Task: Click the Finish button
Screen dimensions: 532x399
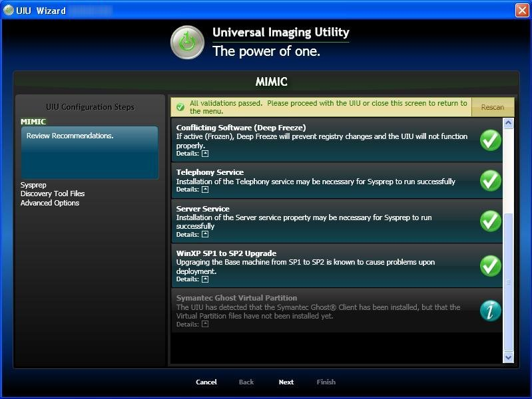Action: pos(326,382)
